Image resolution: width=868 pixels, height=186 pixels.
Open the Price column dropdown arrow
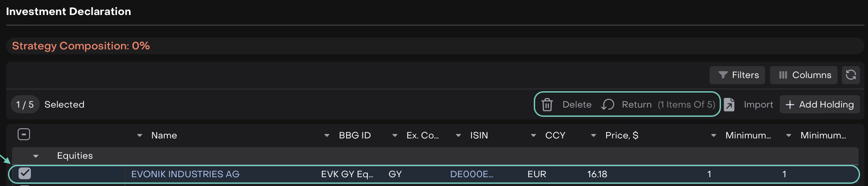point(593,135)
